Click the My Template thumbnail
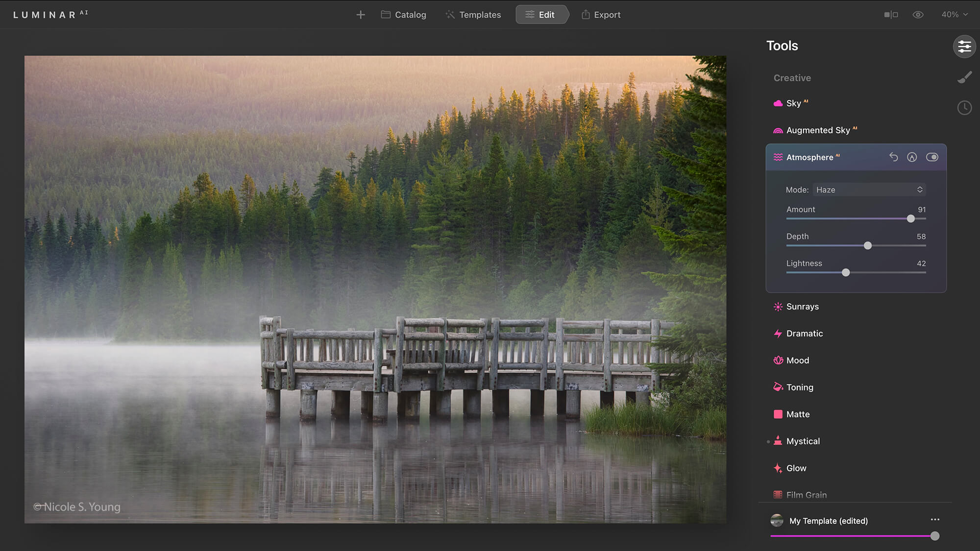980x551 pixels. 777,520
